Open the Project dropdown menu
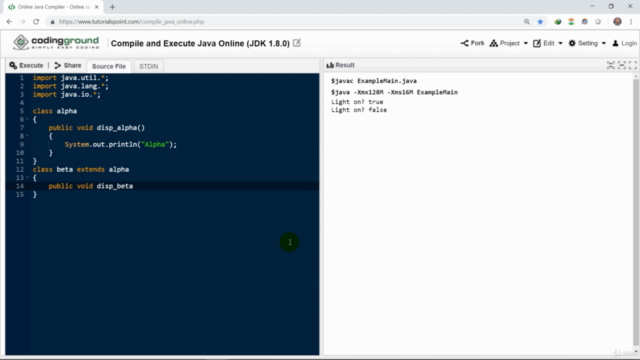 (x=509, y=43)
